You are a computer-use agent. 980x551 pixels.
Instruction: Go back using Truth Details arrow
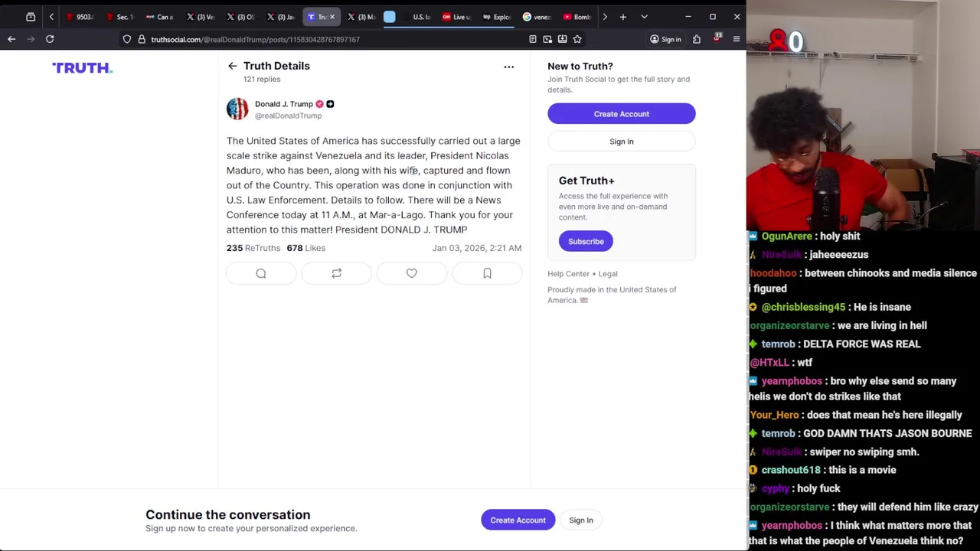[x=232, y=66]
